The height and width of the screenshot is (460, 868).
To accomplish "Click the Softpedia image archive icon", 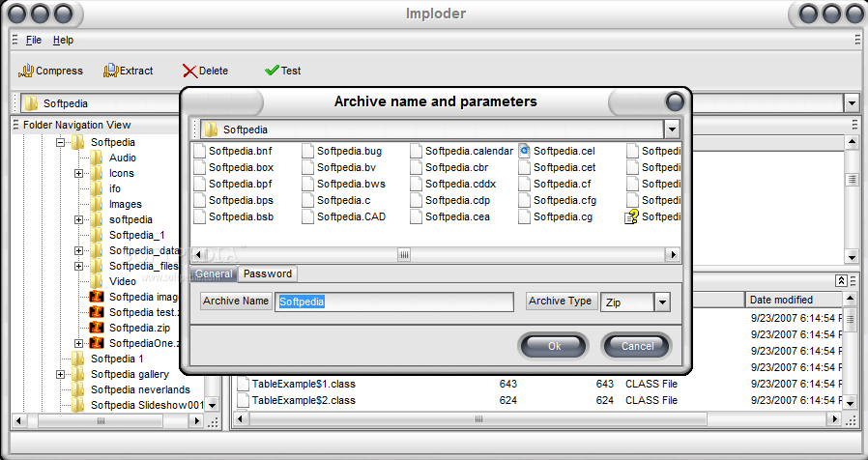I will pos(97,297).
